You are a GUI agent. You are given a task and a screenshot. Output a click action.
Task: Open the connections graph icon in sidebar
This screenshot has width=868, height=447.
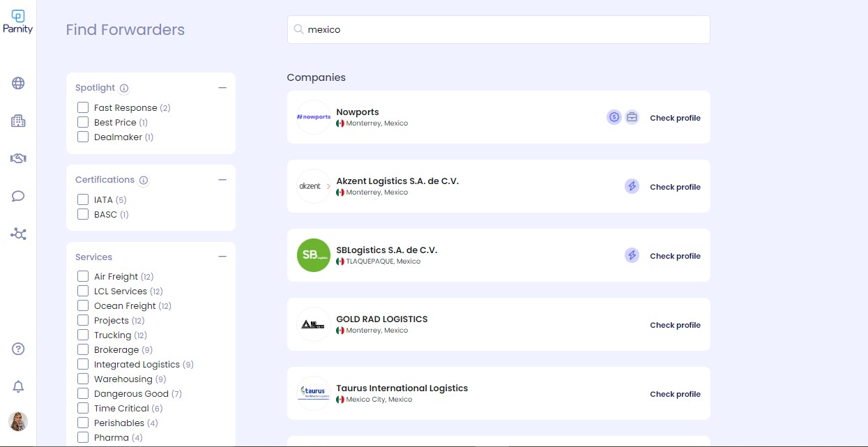click(x=18, y=234)
